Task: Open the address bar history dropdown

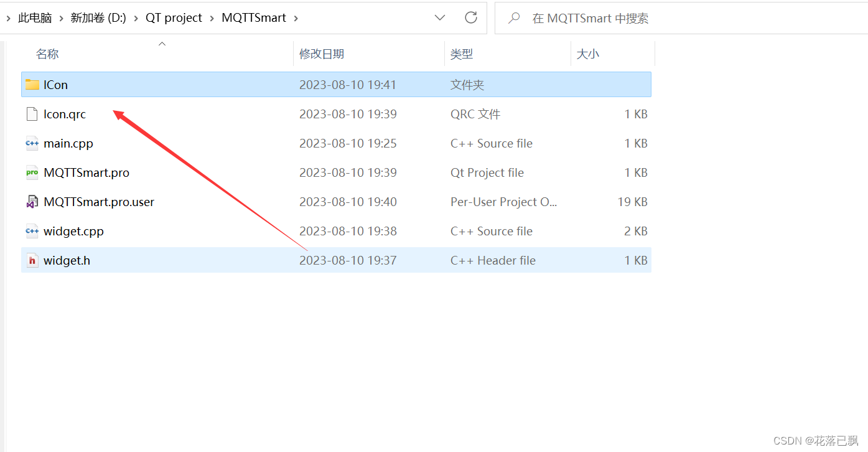Action: click(440, 18)
